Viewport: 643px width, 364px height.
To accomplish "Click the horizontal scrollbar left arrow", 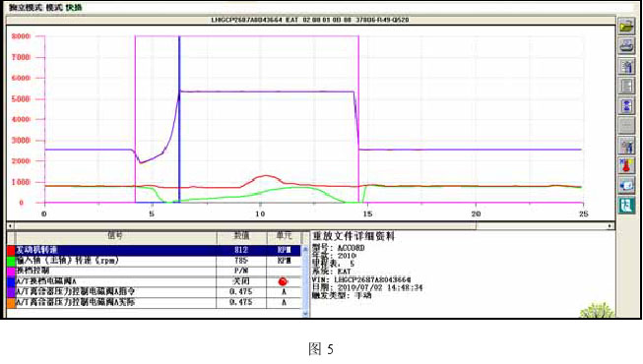I will click(x=10, y=226).
